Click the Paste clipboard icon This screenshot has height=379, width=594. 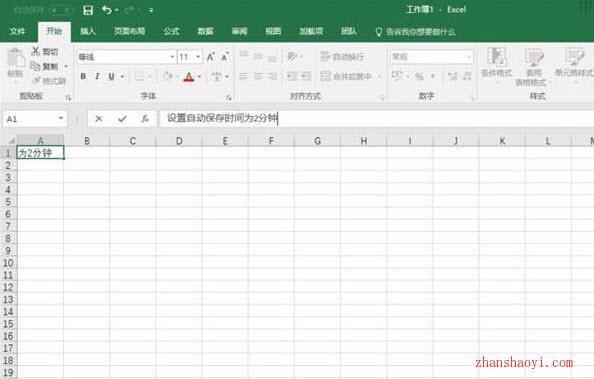(x=16, y=58)
